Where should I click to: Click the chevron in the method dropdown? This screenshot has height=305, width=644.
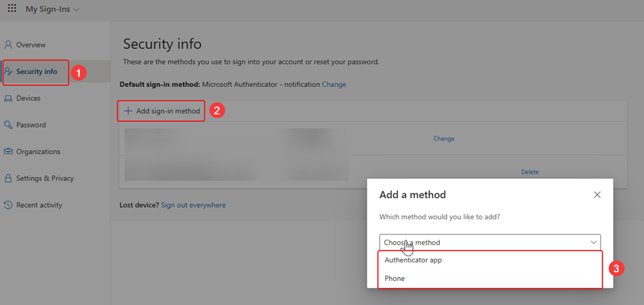593,243
